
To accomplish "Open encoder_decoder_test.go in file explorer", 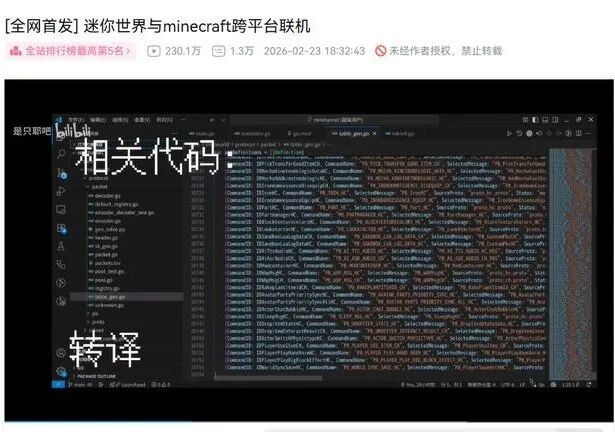I will point(121,213).
